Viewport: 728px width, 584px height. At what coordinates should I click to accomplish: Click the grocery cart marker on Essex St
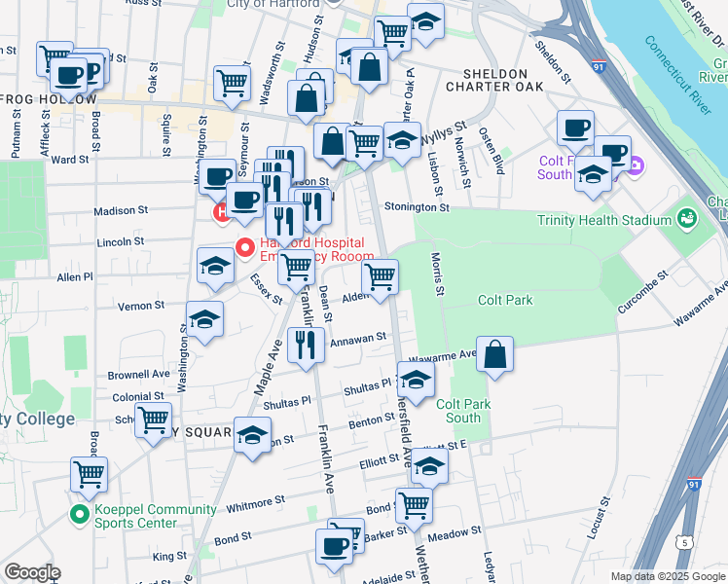point(296,271)
